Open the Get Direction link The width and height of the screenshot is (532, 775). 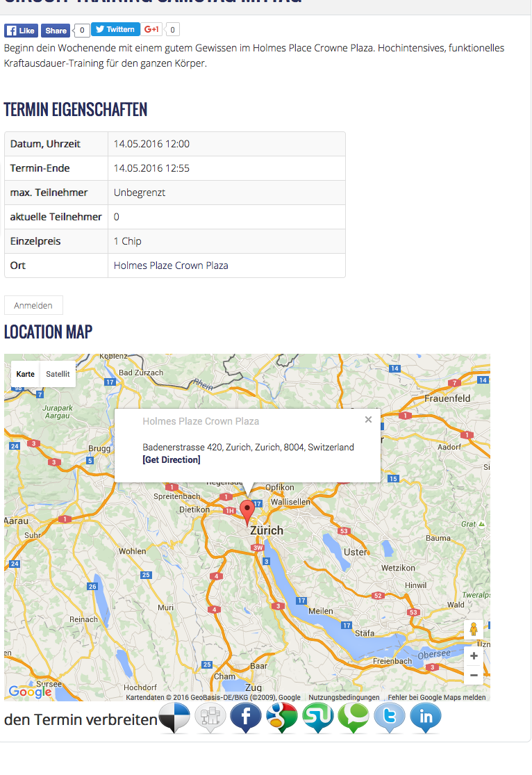coord(172,460)
